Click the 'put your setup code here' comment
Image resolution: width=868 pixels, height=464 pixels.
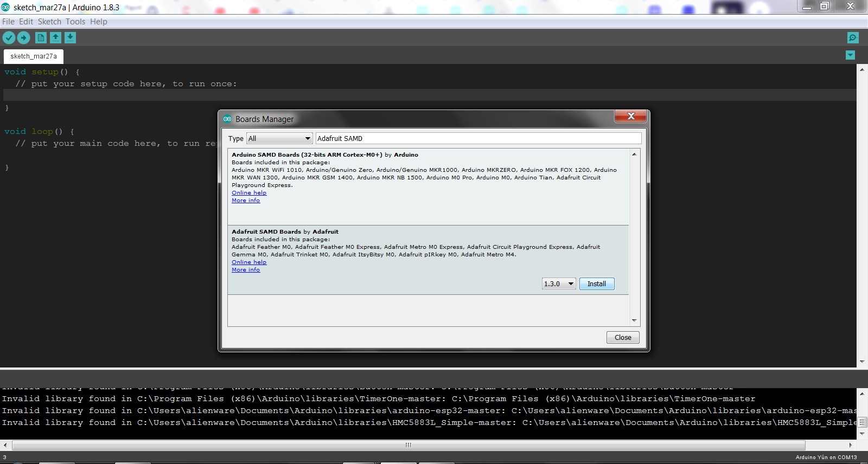pos(126,83)
